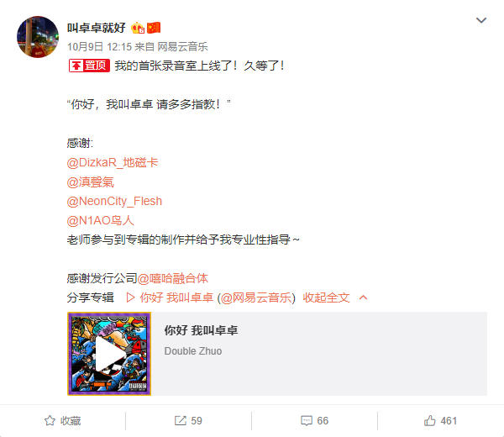Image resolution: width=504 pixels, height=437 pixels.
Task: Open the 叫卓卓就好 username link
Action: pyautogui.click(x=96, y=28)
